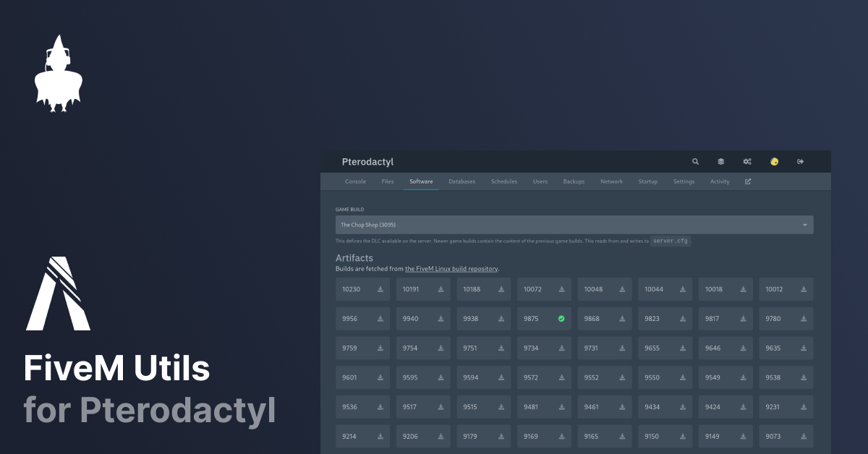Download artifact build 9938

click(501, 319)
